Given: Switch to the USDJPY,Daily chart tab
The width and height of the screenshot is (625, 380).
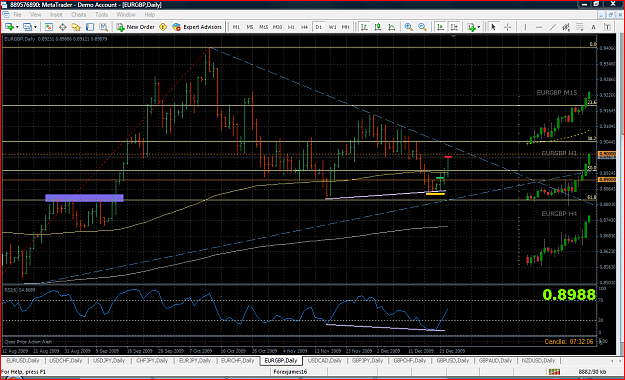Looking at the screenshot, I should tap(109, 361).
